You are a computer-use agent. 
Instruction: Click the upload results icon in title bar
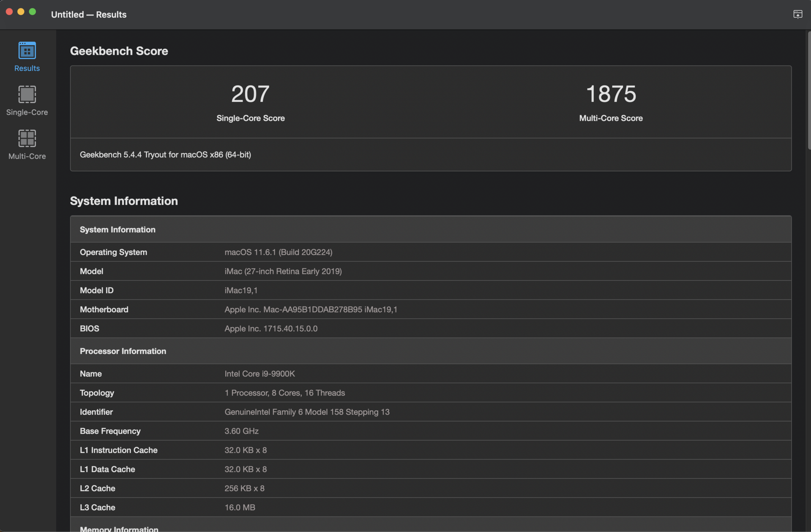tap(797, 14)
